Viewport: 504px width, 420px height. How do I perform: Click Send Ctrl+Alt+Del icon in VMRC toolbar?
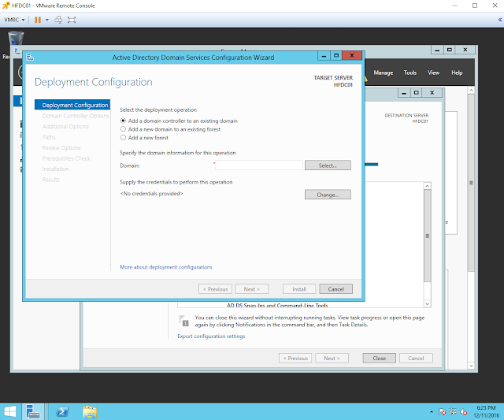click(x=58, y=20)
